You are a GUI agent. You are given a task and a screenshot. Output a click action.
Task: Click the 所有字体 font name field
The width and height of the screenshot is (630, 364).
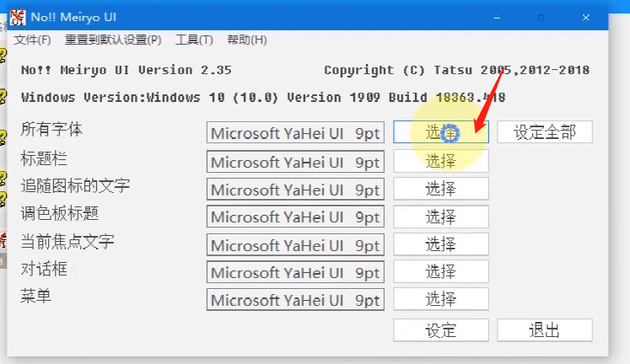click(295, 133)
